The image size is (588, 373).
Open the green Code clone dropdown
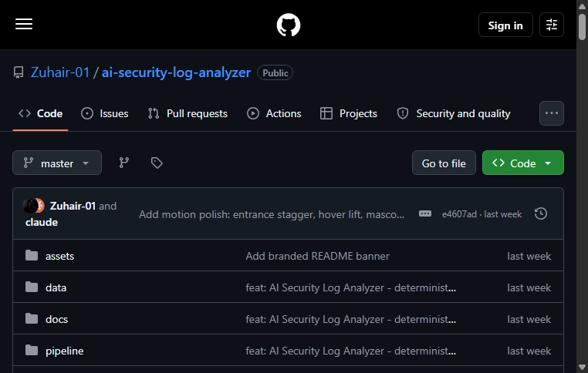coord(522,163)
